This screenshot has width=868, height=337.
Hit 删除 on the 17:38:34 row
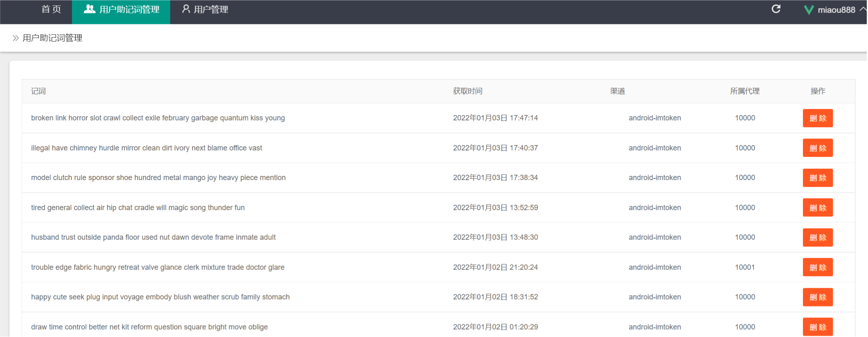817,178
